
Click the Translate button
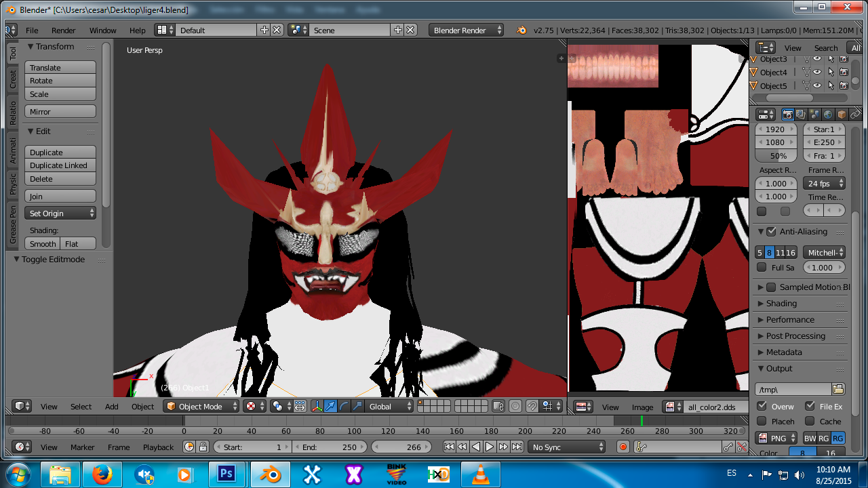[x=60, y=67]
